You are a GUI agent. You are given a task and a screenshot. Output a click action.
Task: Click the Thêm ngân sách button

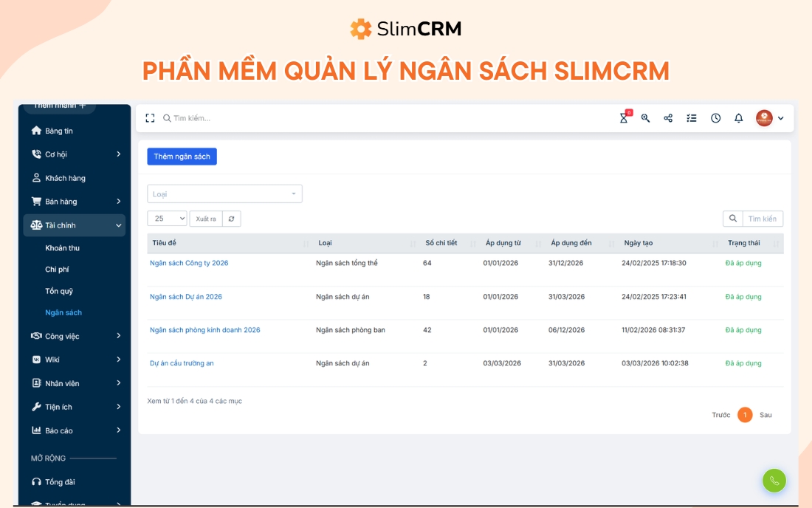(x=182, y=156)
